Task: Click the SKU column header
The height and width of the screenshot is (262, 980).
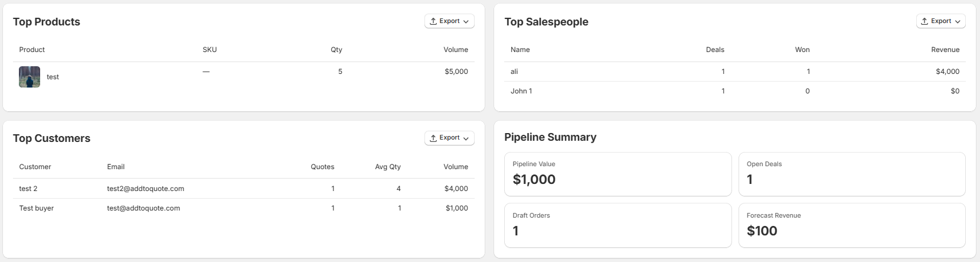Action: [x=210, y=50]
